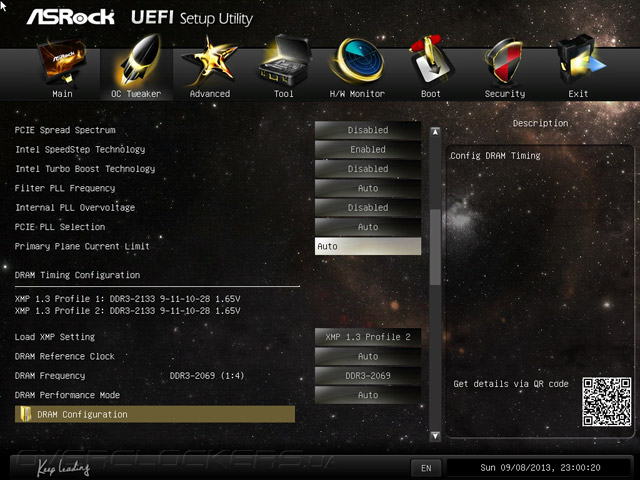Click Get details via QR code text

pyautogui.click(x=511, y=384)
